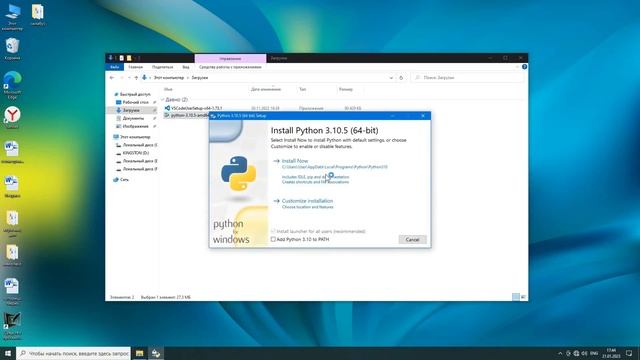Close the Python Setup dialog
The height and width of the screenshot is (360, 640).
coord(423,116)
